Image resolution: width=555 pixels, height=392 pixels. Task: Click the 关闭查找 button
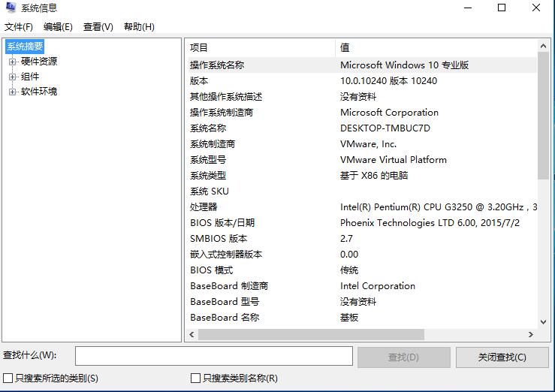(x=501, y=357)
